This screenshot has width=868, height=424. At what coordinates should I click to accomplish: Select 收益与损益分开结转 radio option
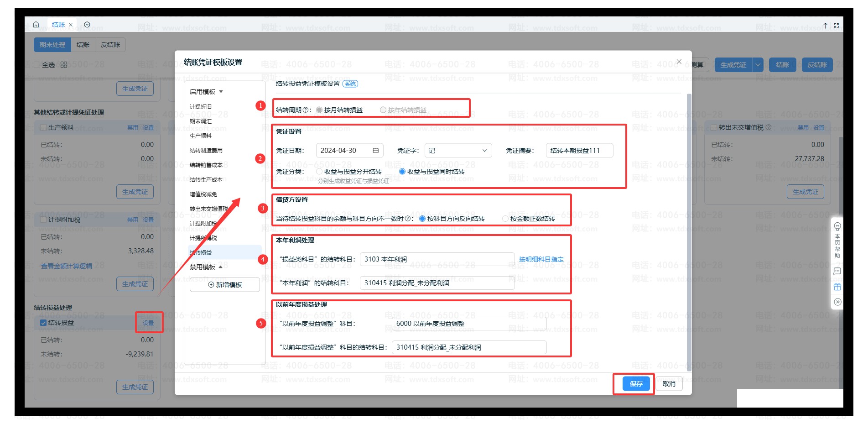(x=319, y=172)
